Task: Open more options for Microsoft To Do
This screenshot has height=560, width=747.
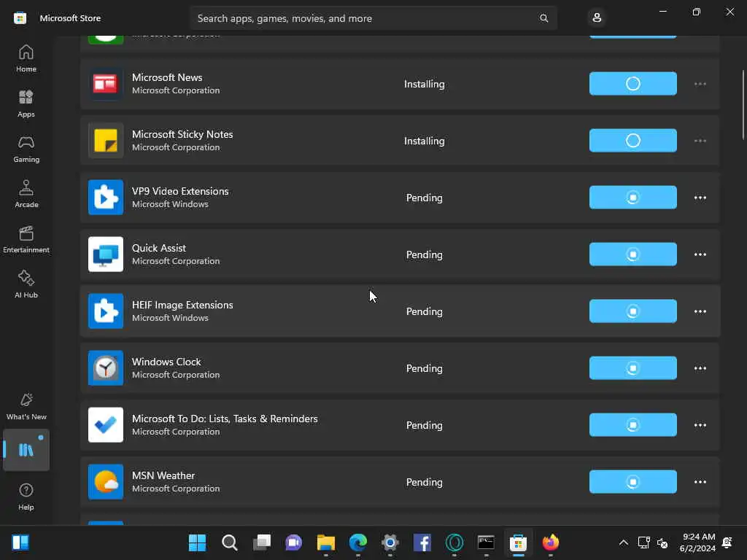Action: [x=700, y=425]
